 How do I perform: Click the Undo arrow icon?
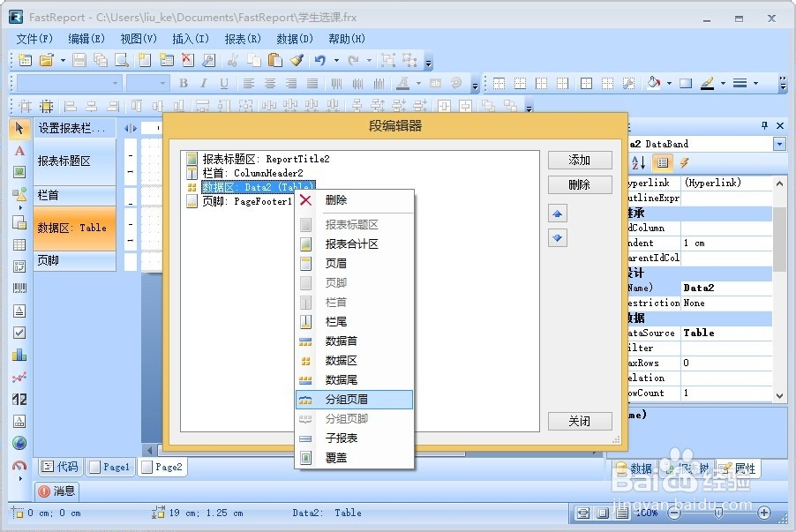[319, 60]
